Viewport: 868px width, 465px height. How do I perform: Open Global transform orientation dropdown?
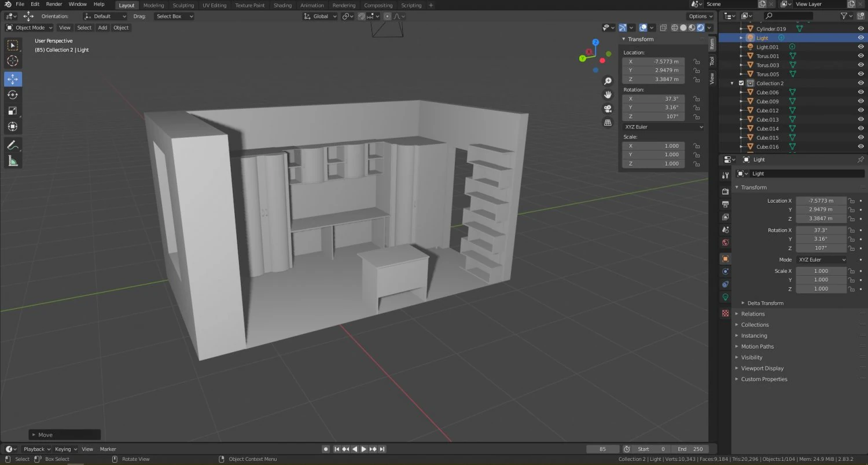click(x=320, y=16)
